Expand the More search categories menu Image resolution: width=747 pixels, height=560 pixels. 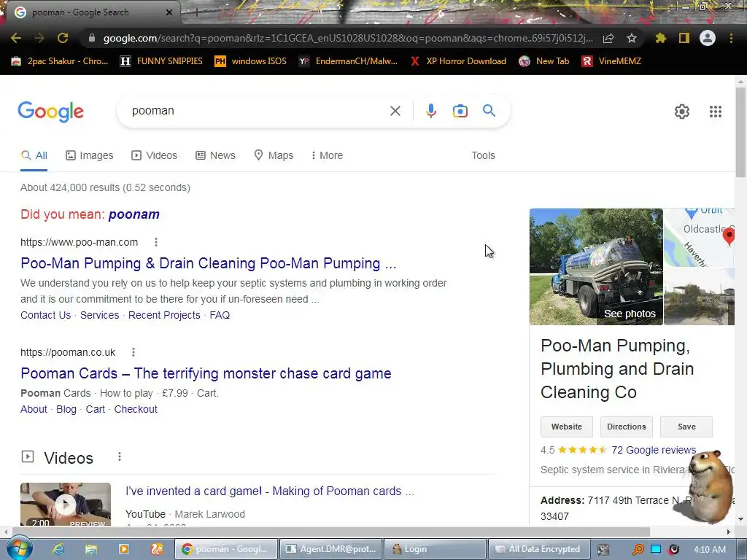point(327,155)
